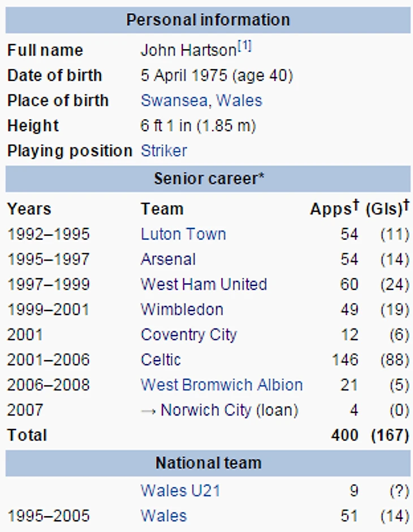The height and width of the screenshot is (532, 413).
Task: Open the Arsenal team link
Action: (168, 259)
